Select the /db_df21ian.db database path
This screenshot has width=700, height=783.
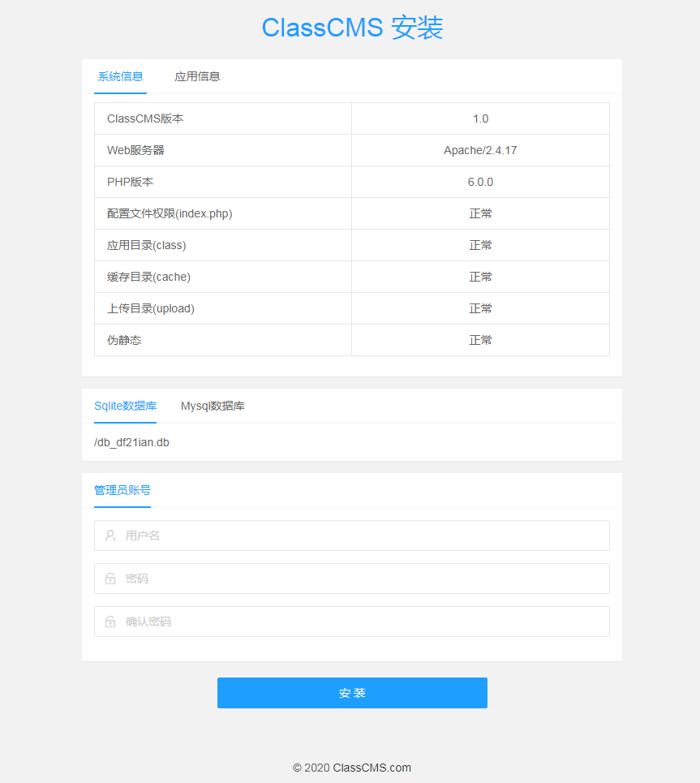pos(132,442)
